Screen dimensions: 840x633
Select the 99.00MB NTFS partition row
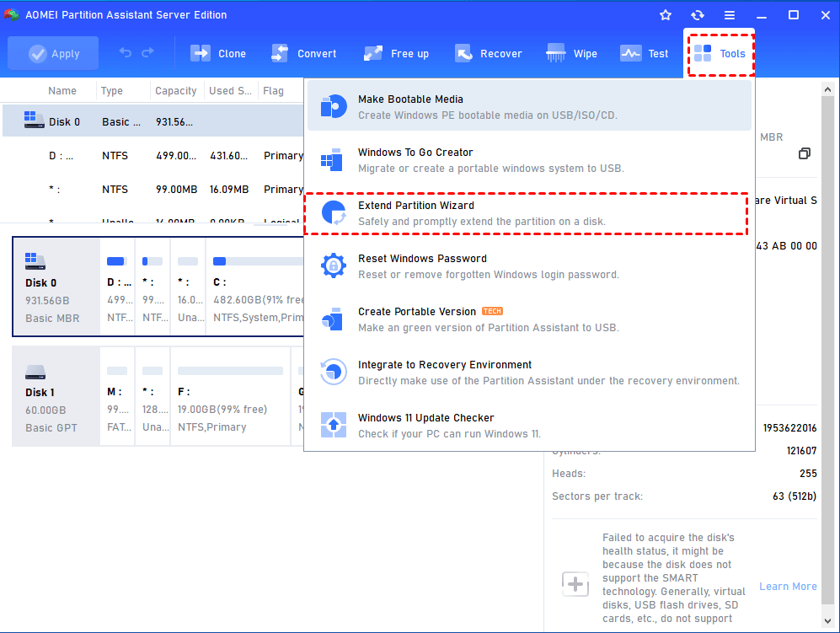coord(153,189)
